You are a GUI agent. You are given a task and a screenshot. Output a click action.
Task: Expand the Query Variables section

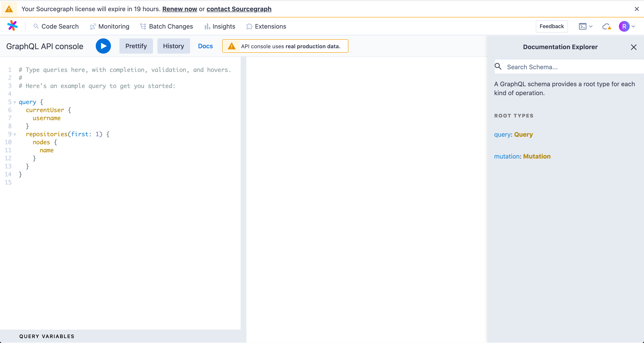[47, 336]
